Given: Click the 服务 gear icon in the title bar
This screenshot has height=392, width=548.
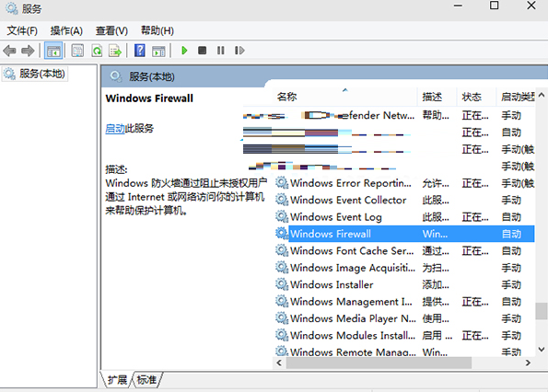Looking at the screenshot, I should 12,8.
